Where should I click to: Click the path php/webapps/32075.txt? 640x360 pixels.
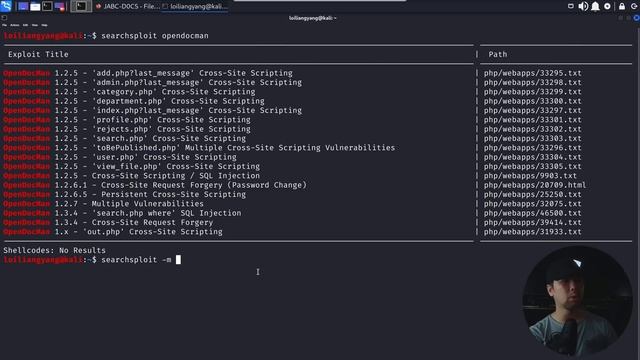coord(533,204)
